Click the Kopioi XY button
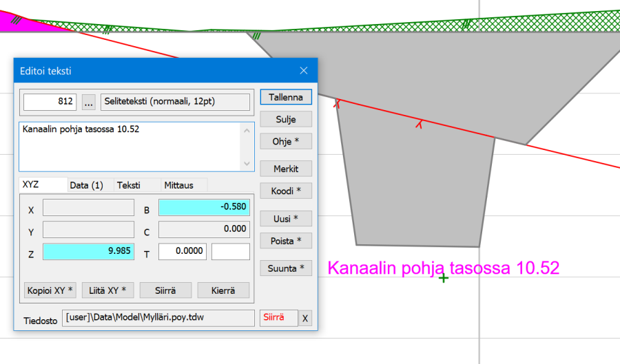This screenshot has height=364, width=620. coord(50,290)
